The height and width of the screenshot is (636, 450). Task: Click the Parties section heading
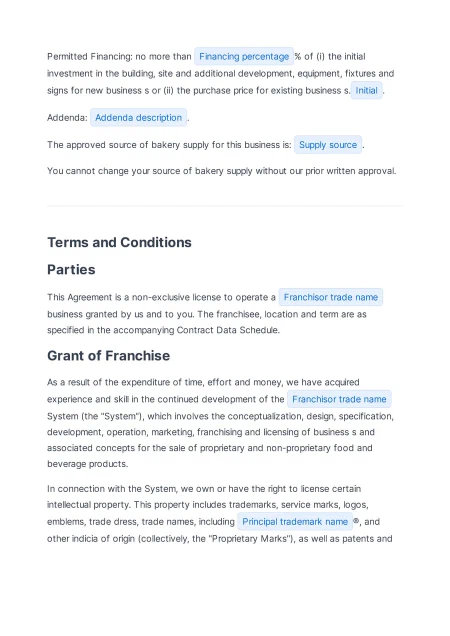(71, 270)
